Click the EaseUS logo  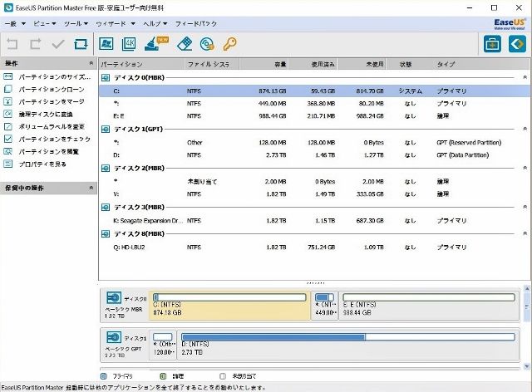pos(510,23)
